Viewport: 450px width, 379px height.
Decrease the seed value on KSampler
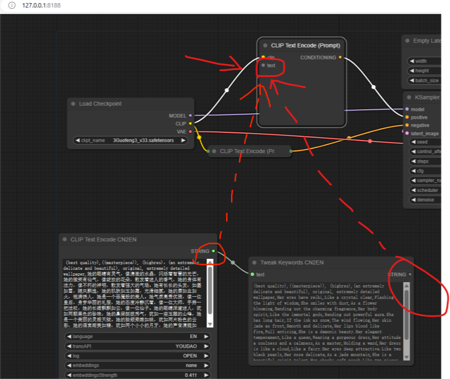(414, 142)
